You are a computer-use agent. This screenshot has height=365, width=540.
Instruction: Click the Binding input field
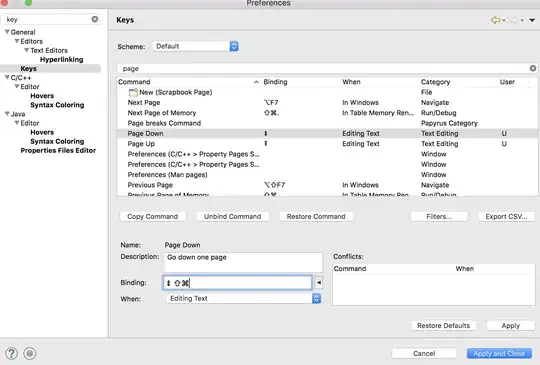238,283
